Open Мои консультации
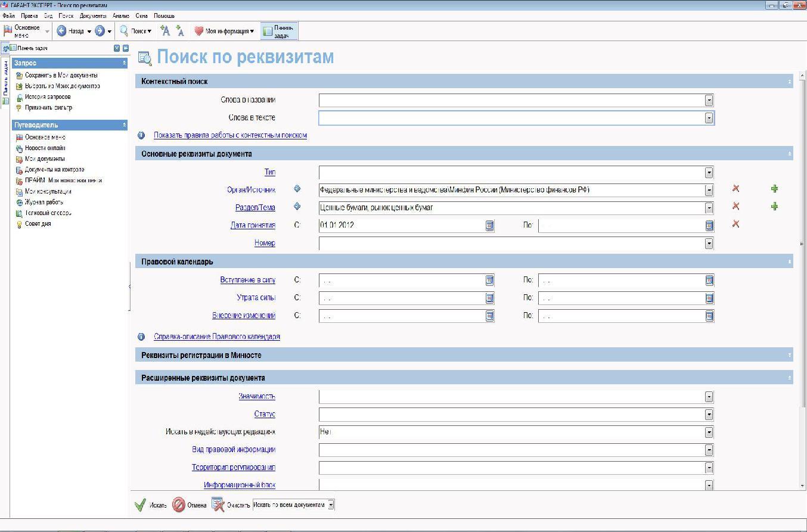Viewport: 807px width, 532px height. [44, 191]
